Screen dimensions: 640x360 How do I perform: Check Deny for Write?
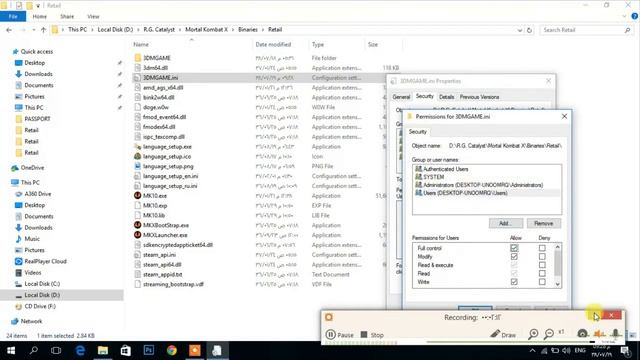(542, 282)
